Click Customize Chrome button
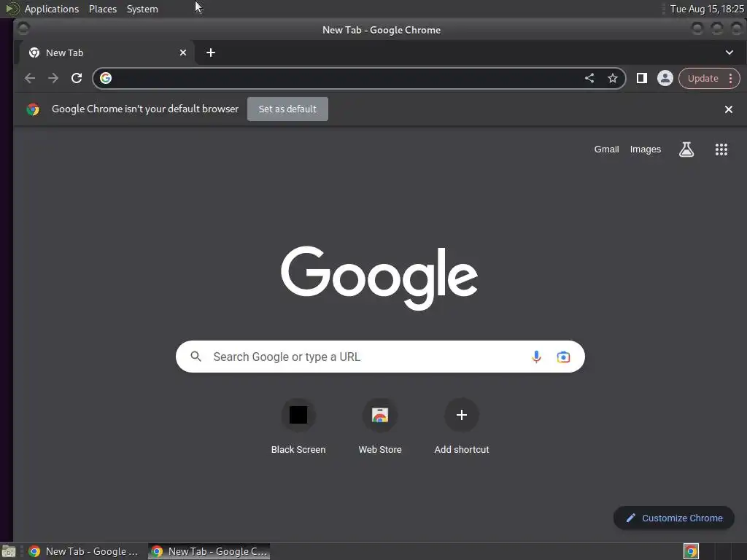Viewport: 747px width, 560px height. 673,518
